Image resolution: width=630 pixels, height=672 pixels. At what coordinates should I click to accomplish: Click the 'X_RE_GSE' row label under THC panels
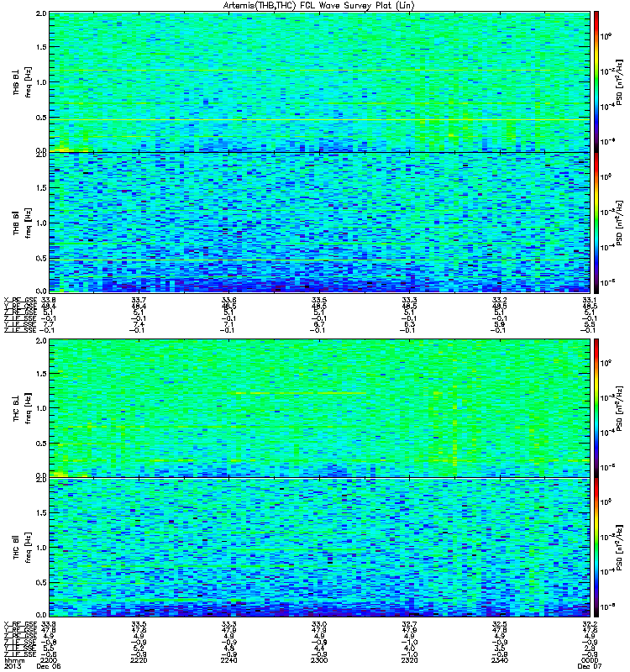tap(20, 624)
